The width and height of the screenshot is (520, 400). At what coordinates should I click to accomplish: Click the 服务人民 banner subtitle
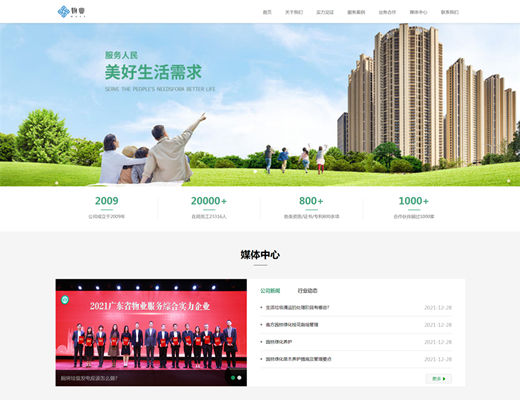[x=121, y=55]
